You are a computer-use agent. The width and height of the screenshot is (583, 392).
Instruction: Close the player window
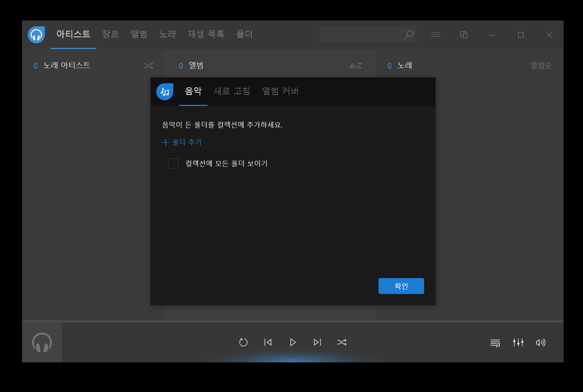tap(549, 35)
